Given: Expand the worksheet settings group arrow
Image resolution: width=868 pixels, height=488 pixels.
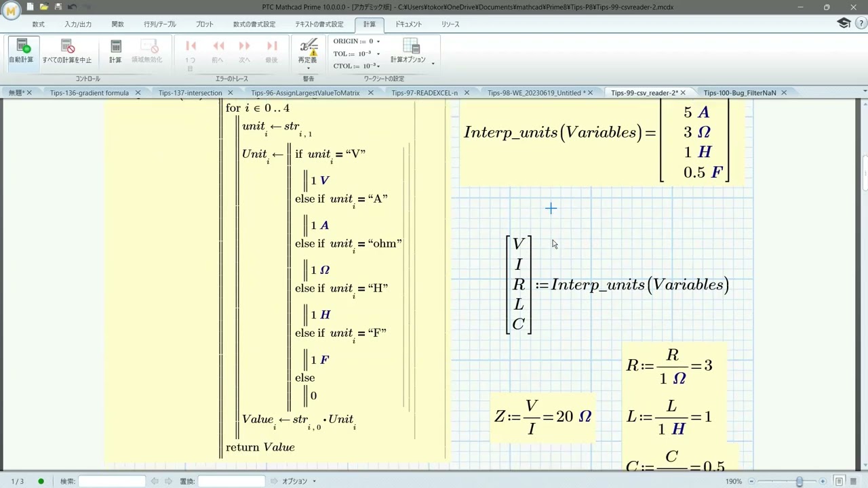Looking at the screenshot, I should point(433,64).
